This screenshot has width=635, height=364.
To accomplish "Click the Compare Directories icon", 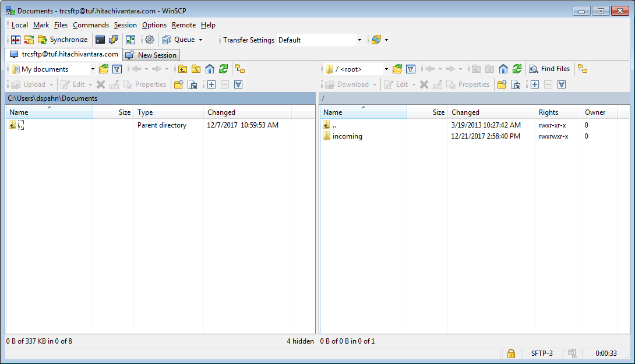I will 16,40.
